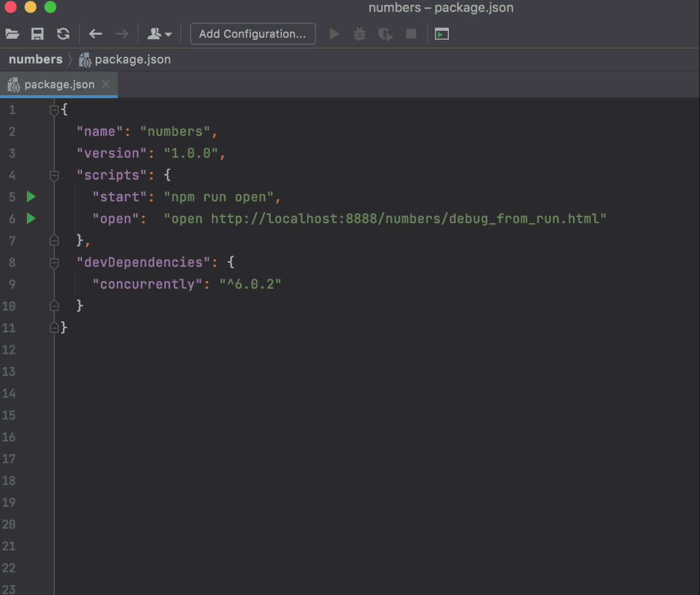Screen dimensions: 700x595
Task: Click the numbers breadcrumb
Action: [36, 59]
